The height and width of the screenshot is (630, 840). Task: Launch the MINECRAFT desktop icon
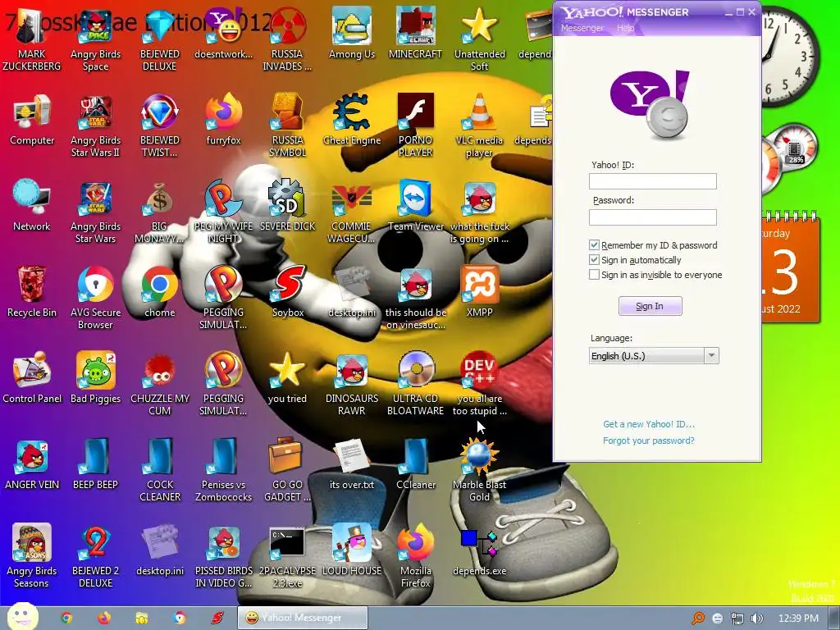415,33
